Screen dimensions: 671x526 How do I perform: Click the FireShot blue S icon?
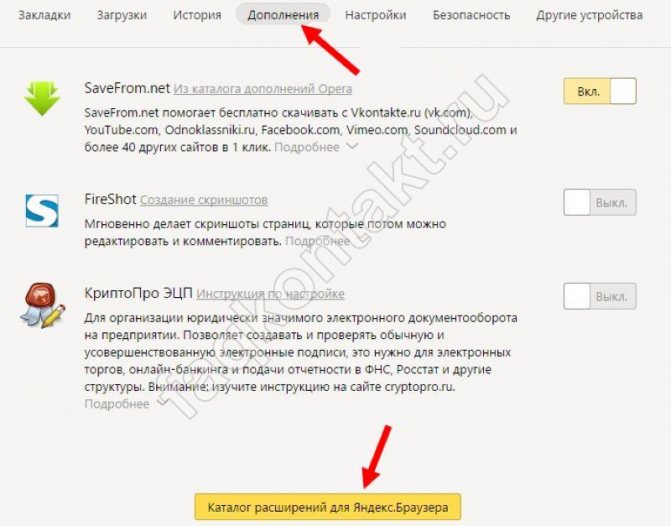click(42, 211)
